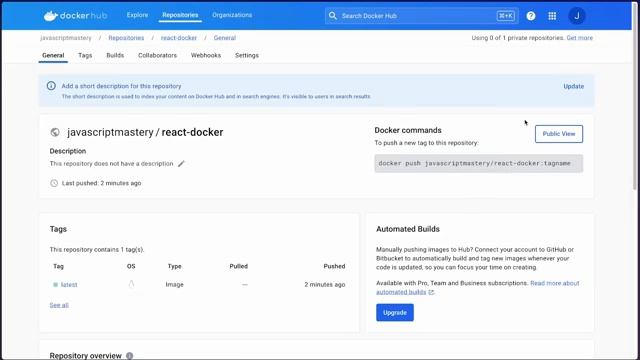Click '2 minutes ago' in the latest row
Image resolution: width=640 pixels, height=360 pixels.
(x=324, y=284)
